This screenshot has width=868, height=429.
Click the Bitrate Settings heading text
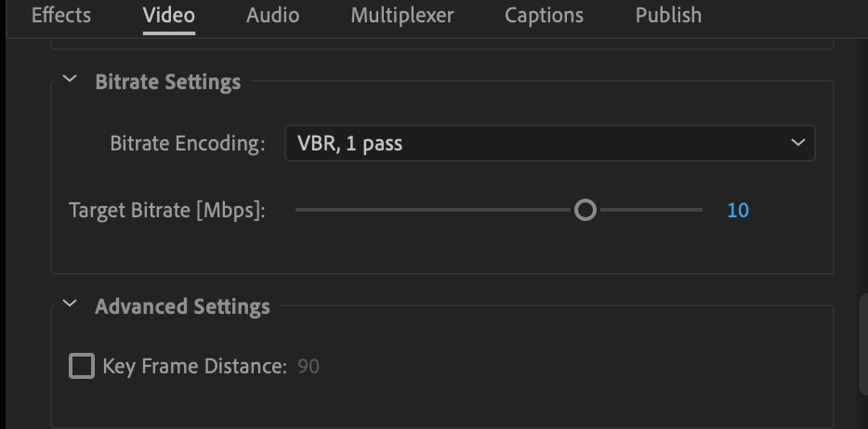(167, 82)
